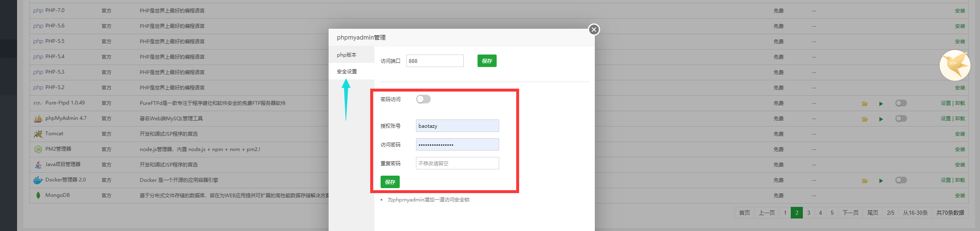Viewport: 980px width, 231px height.
Task: Click the 著名Web端MySQL管理工具 description
Action: pos(171,119)
